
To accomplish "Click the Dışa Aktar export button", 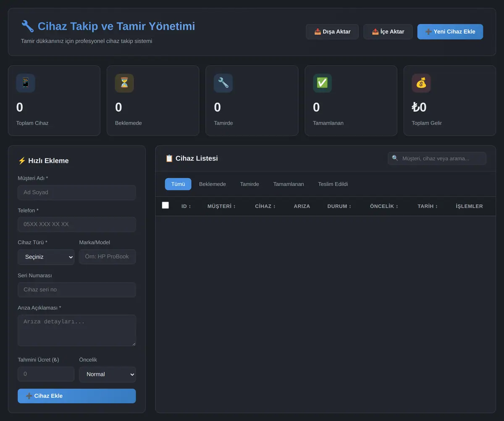I will pyautogui.click(x=332, y=32).
